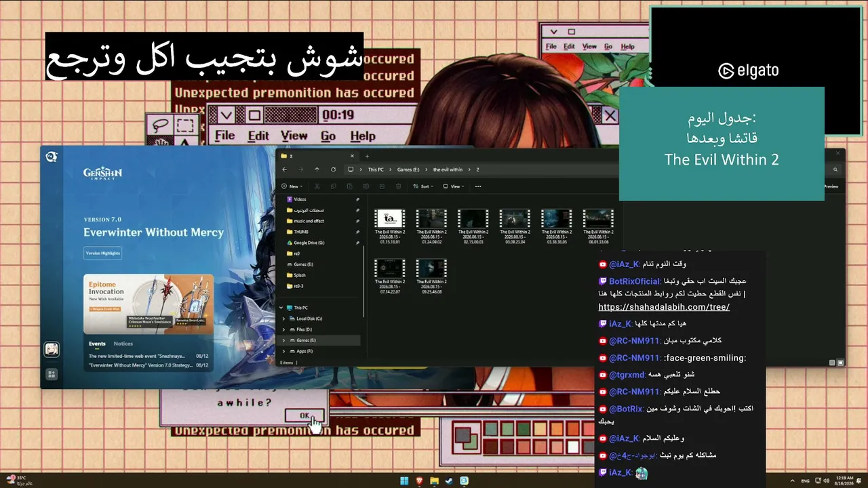This screenshot has width=868, height=488.
Task: Open the New dropdown in Explorer
Action: (x=292, y=186)
